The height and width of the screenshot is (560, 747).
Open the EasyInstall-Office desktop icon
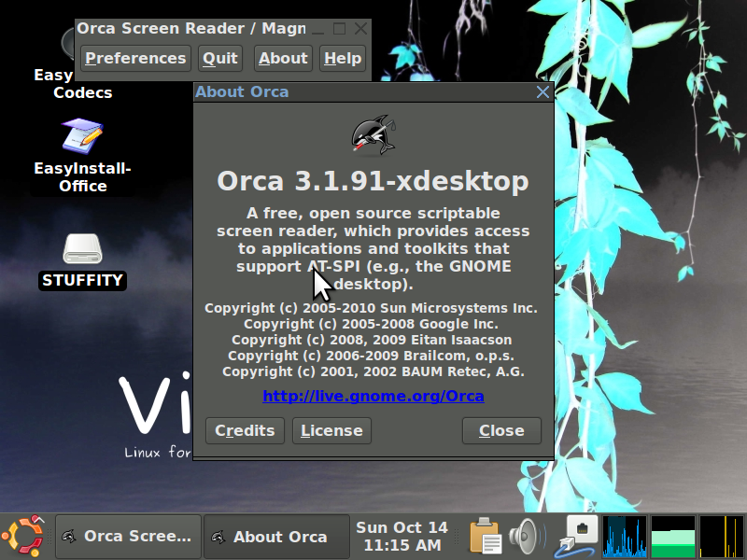82,157
